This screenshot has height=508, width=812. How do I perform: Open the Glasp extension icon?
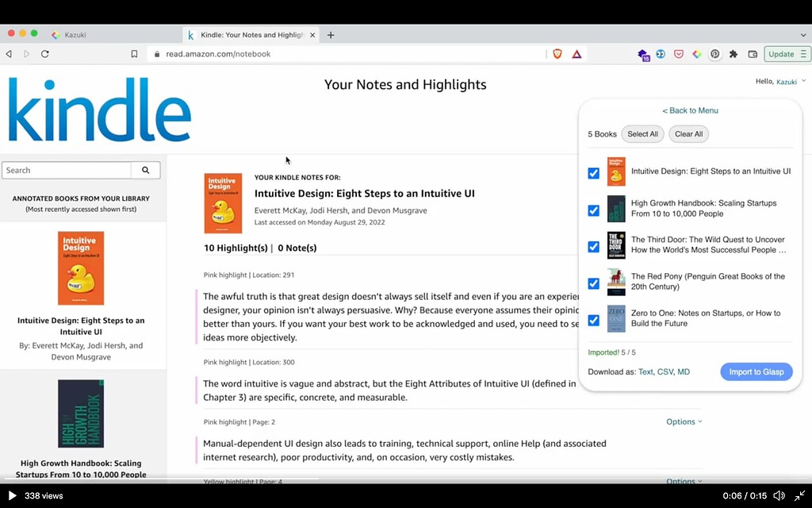(x=697, y=53)
